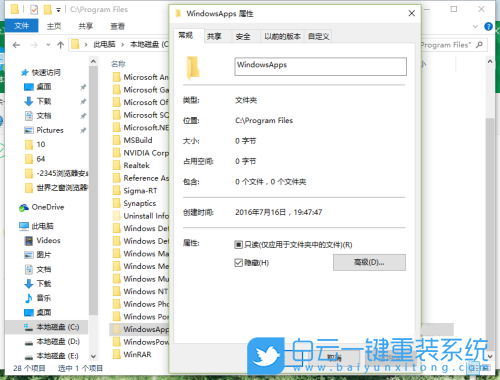Screen dimensions: 500x380
Task: Select OneDrive in navigation pane
Action: coord(48,207)
